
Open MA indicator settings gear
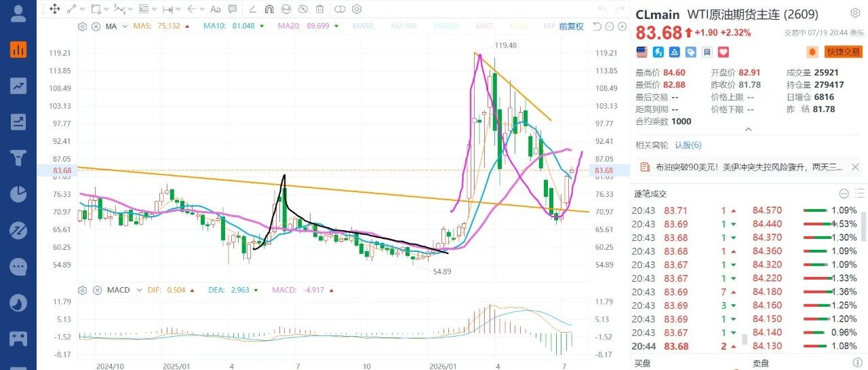pyautogui.click(x=82, y=26)
